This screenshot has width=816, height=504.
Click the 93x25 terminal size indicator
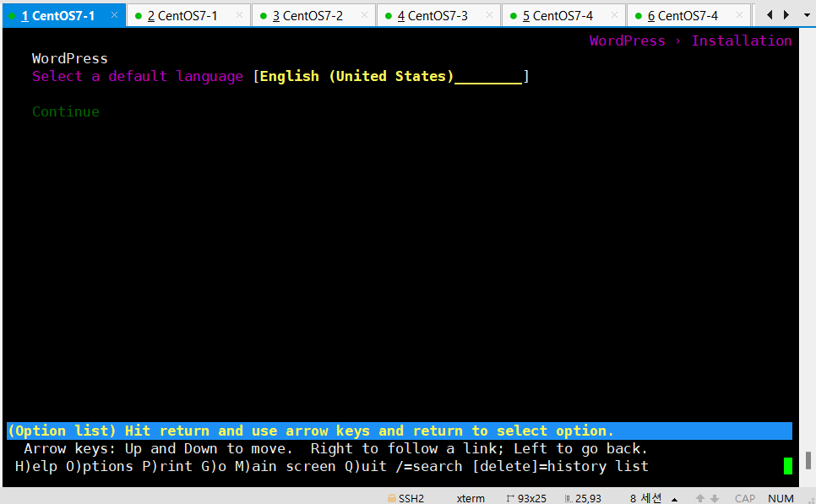pyautogui.click(x=526, y=498)
